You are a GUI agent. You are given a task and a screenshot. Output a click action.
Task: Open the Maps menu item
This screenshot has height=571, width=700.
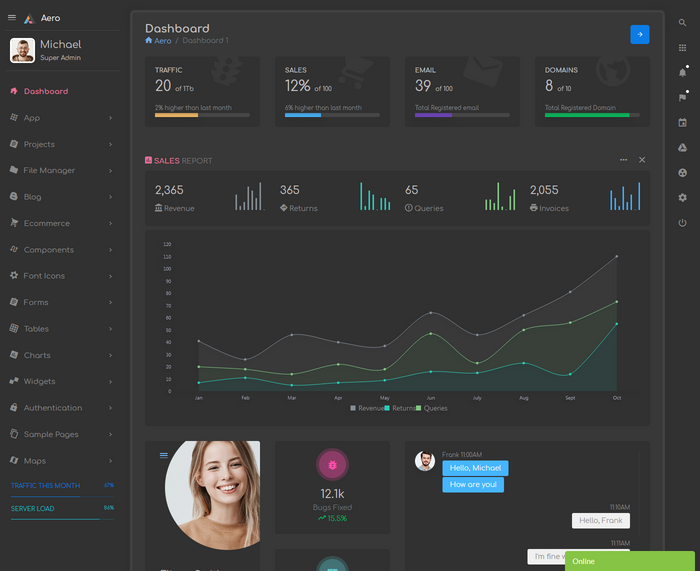(62, 460)
